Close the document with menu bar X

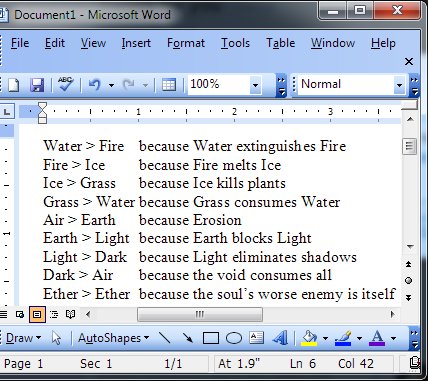[x=409, y=61]
